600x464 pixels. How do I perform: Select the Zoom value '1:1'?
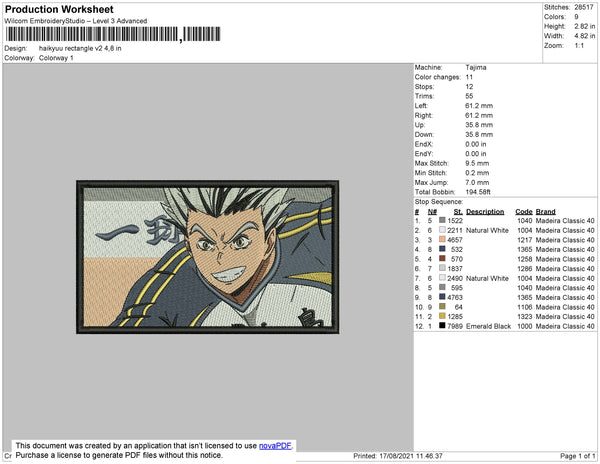pos(579,46)
